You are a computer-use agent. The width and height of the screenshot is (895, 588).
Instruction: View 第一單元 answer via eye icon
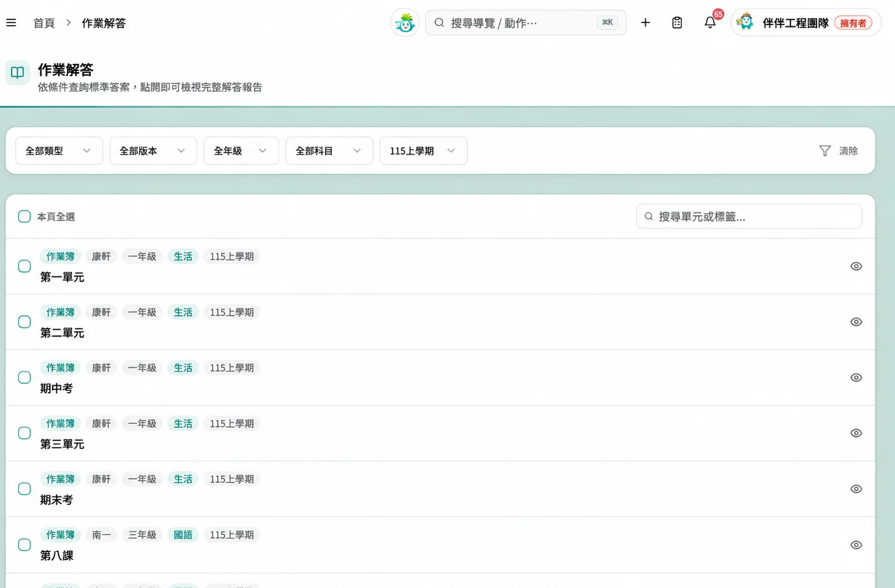(x=856, y=266)
